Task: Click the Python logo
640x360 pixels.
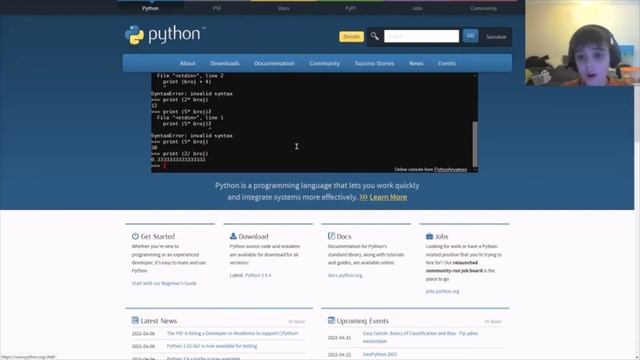Action: (x=164, y=35)
